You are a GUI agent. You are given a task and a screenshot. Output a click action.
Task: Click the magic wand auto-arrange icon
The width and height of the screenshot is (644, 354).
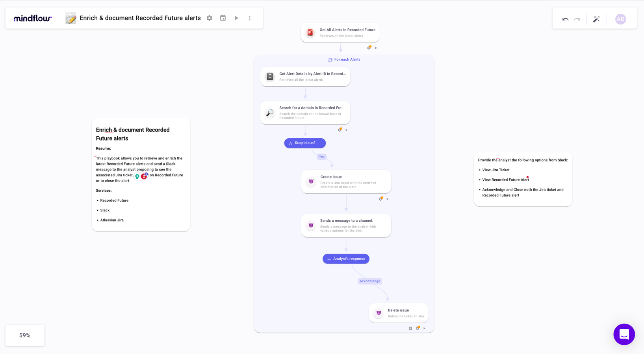(596, 19)
